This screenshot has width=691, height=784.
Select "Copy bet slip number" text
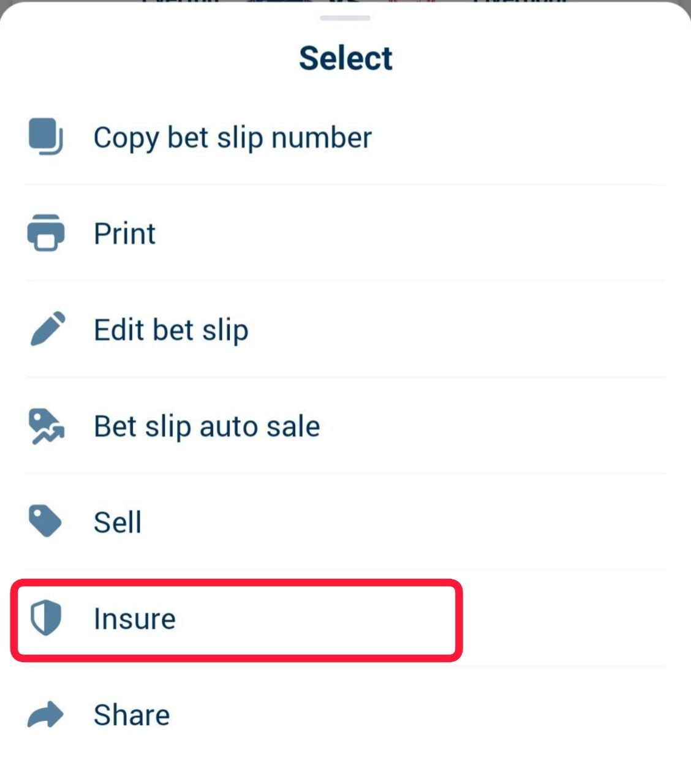[232, 137]
